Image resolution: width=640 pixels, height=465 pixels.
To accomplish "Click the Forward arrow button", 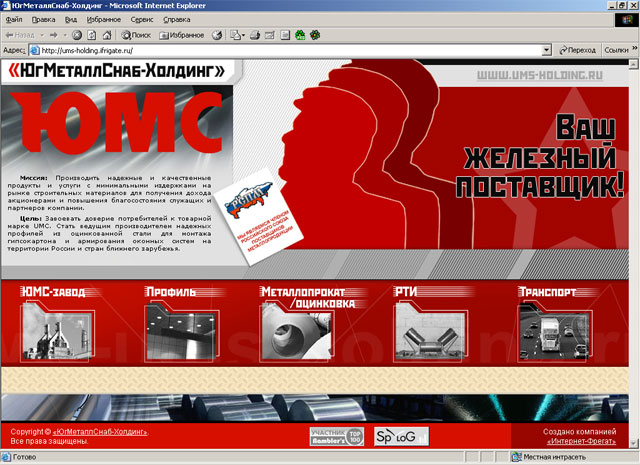I will tap(53, 35).
